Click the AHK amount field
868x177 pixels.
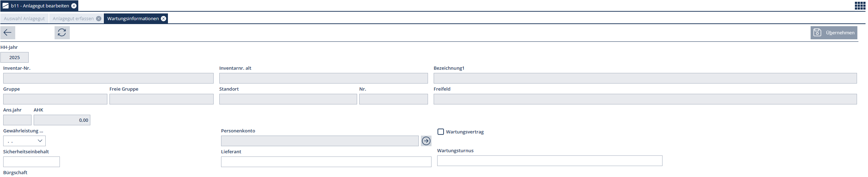[62, 120]
